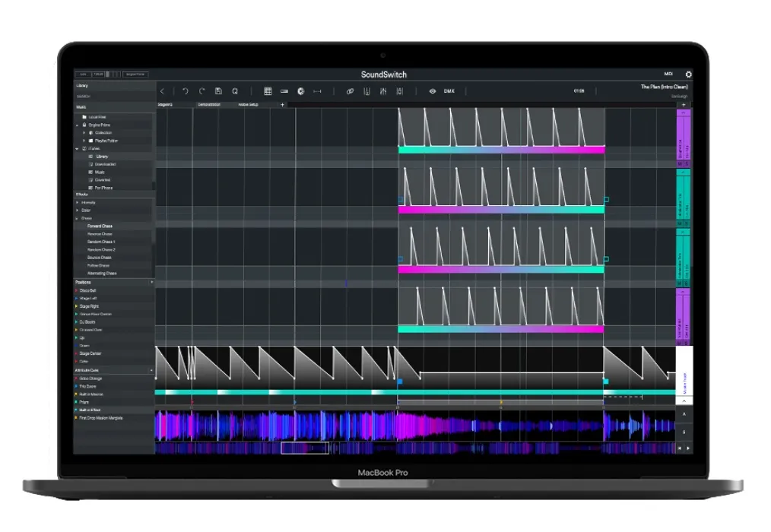Image resolution: width=771 pixels, height=532 pixels.
Task: Click the link chain icon
Action: pyautogui.click(x=350, y=91)
